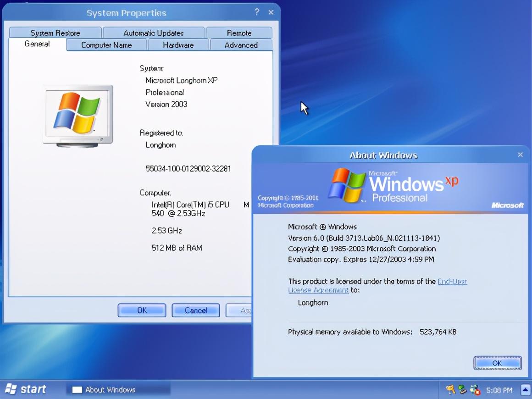This screenshot has height=399, width=532.
Task: Open the Hardware tab
Action: point(178,45)
